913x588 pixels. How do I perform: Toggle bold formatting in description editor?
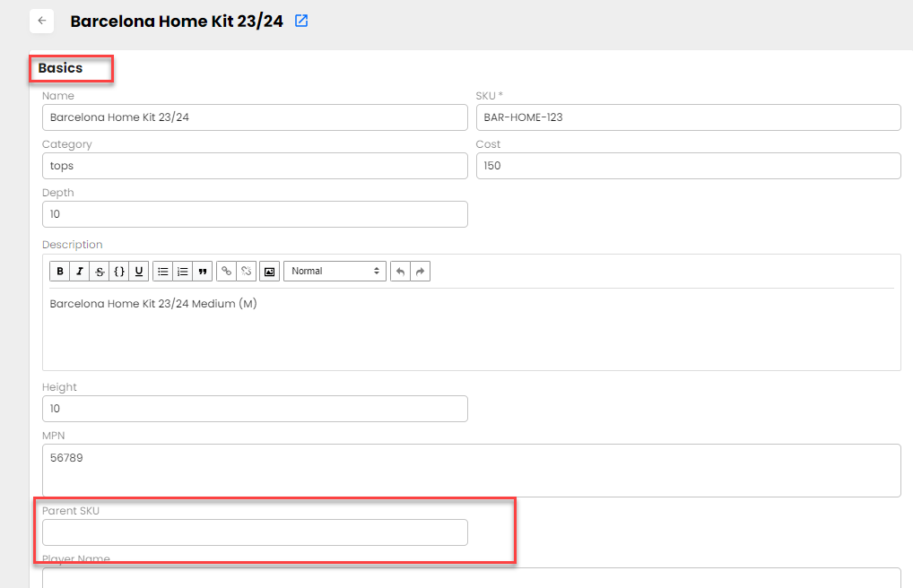[x=60, y=271]
